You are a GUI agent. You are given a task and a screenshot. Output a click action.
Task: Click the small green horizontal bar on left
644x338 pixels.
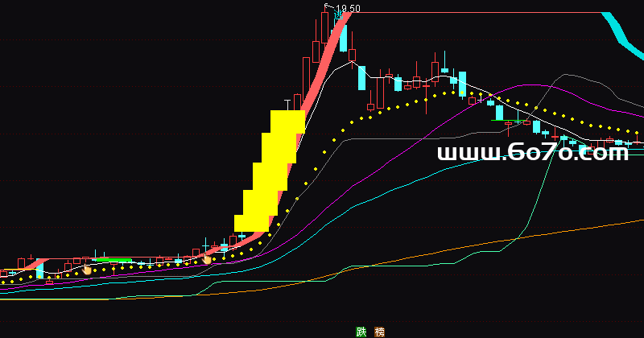(x=112, y=260)
